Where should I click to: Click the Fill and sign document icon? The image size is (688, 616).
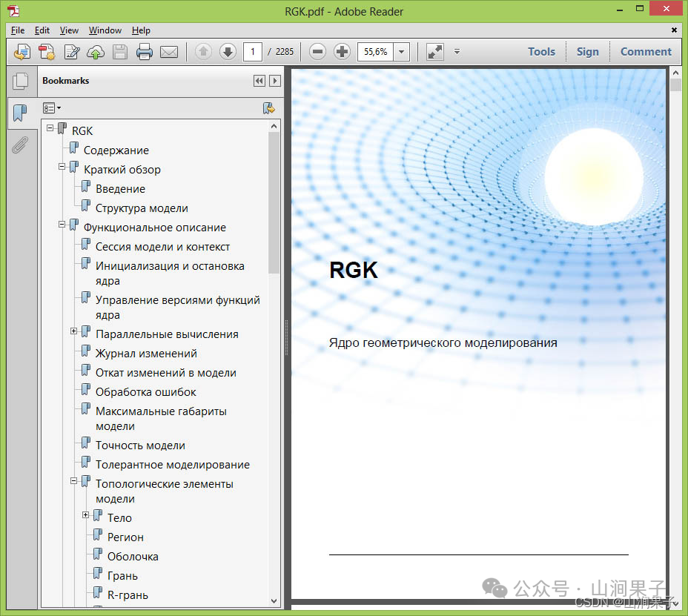click(x=71, y=52)
